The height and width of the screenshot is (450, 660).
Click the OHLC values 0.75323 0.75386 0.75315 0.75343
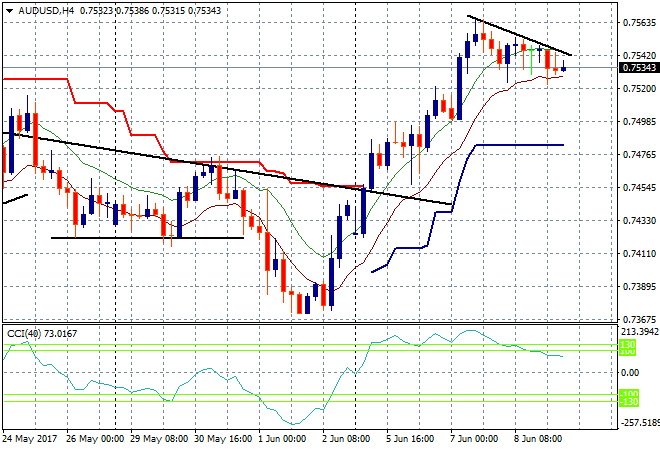click(150, 11)
